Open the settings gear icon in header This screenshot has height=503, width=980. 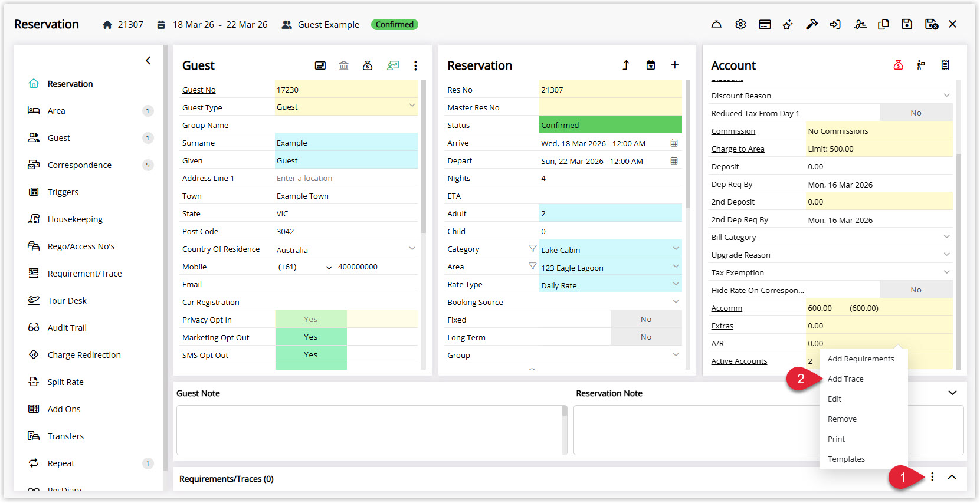pos(740,24)
